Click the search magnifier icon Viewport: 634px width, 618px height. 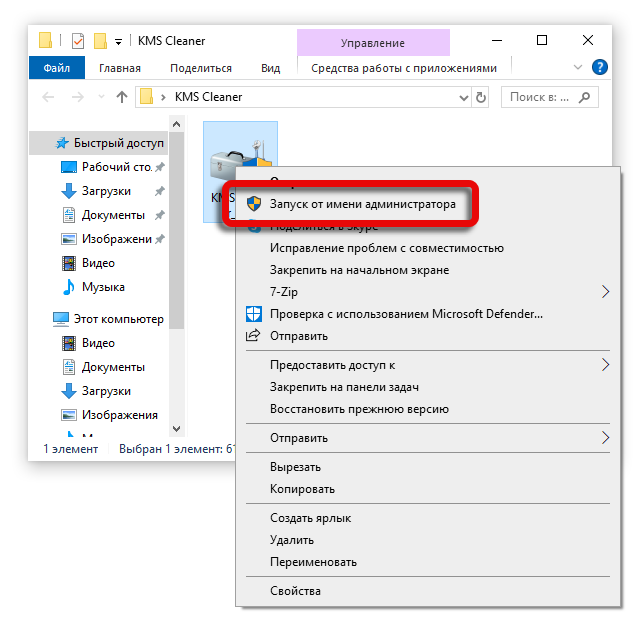point(584,97)
